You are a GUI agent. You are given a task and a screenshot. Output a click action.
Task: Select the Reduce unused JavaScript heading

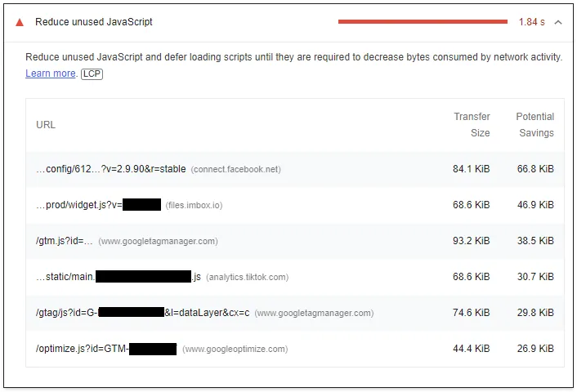pos(94,22)
